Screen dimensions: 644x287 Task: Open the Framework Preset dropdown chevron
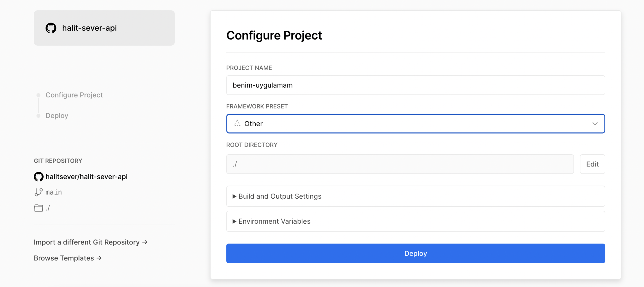(595, 124)
